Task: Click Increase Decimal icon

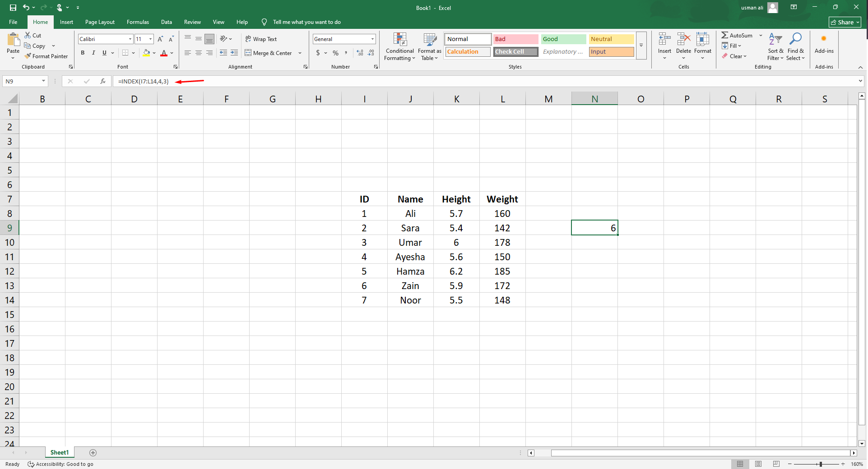Action: click(x=360, y=53)
